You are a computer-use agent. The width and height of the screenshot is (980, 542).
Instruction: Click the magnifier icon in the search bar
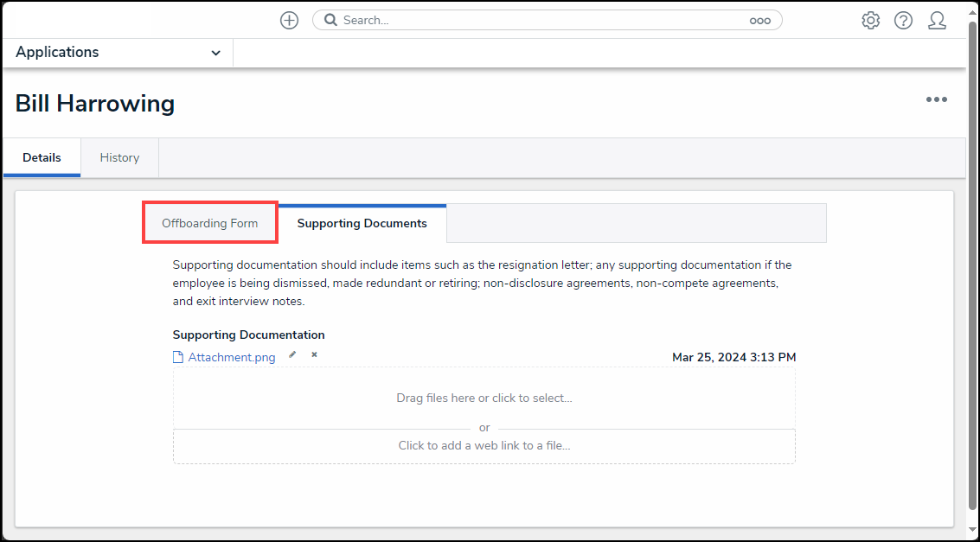click(x=331, y=19)
